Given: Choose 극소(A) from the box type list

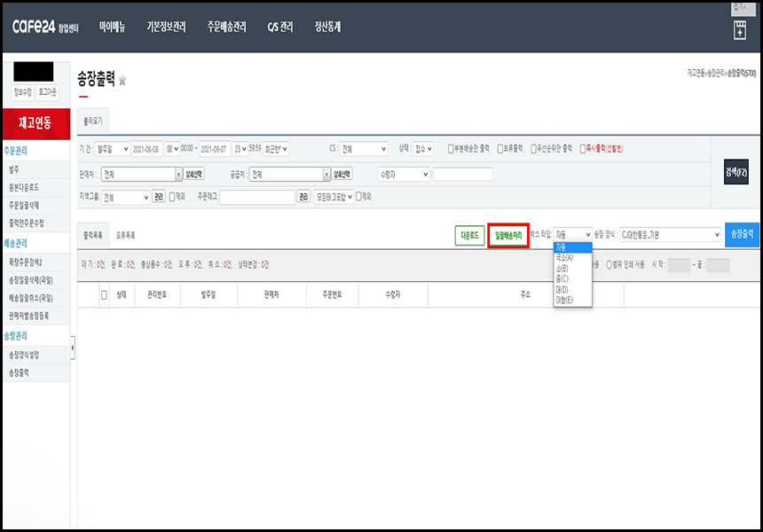Looking at the screenshot, I should (573, 258).
